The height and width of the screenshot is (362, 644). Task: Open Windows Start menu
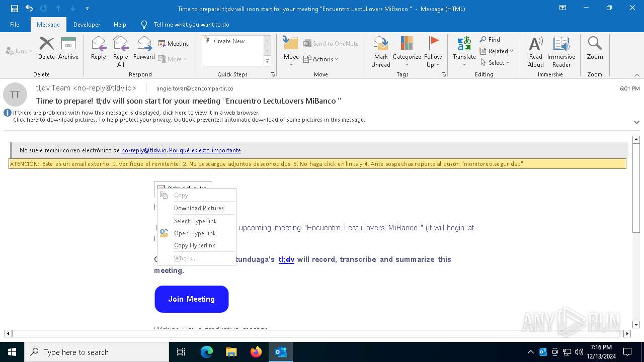click(x=12, y=352)
